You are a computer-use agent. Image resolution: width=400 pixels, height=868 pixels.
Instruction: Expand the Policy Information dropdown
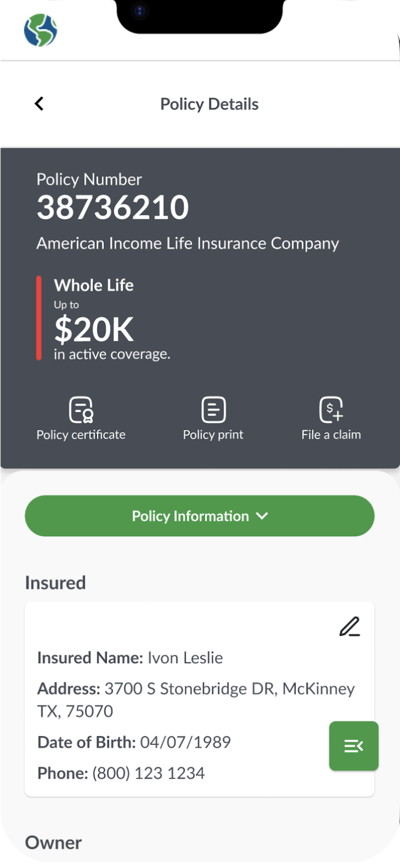point(200,516)
